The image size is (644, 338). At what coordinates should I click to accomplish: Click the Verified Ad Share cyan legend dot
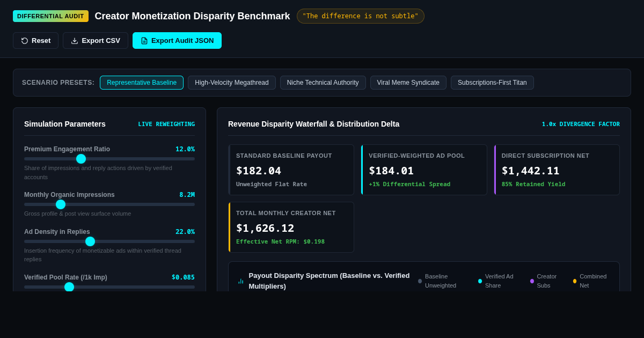(480, 281)
